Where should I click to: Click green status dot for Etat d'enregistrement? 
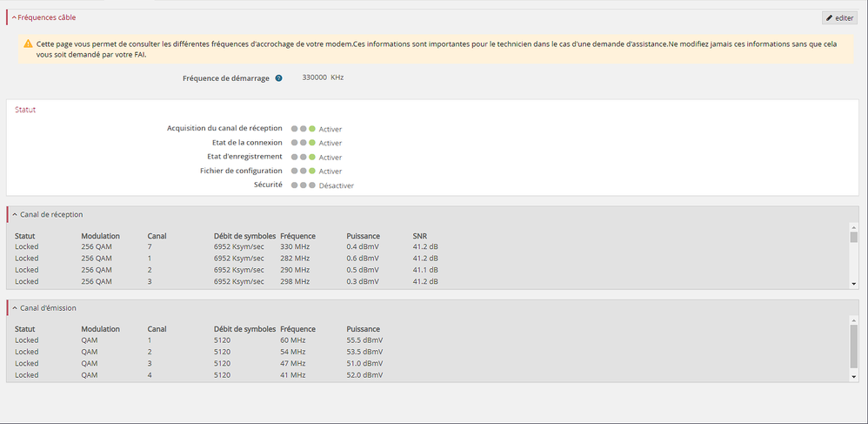coord(312,157)
